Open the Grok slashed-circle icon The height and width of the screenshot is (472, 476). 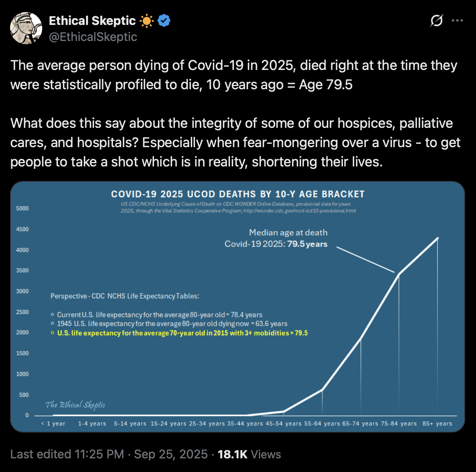(x=436, y=21)
